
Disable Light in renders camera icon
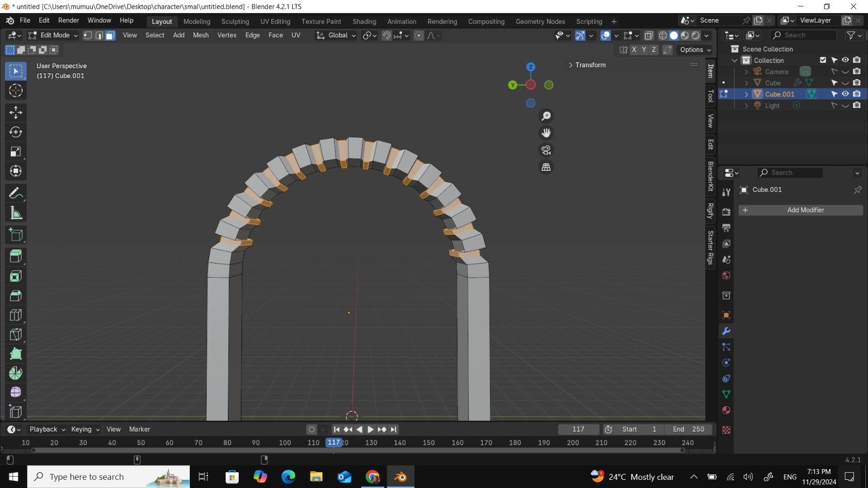click(x=857, y=105)
